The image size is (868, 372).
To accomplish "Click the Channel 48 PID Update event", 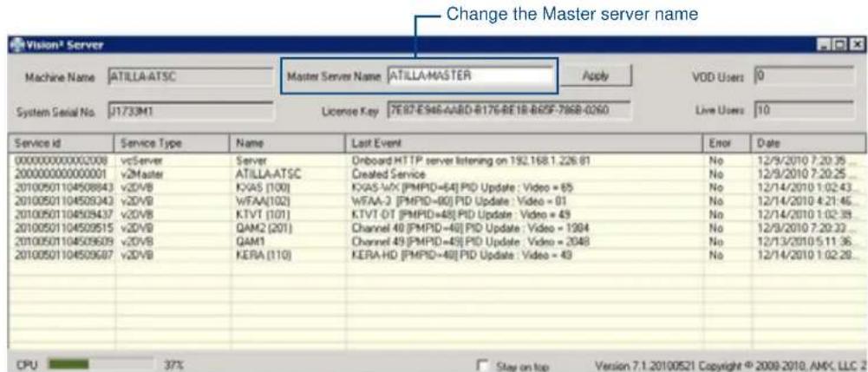I will pyautogui.click(x=470, y=226).
